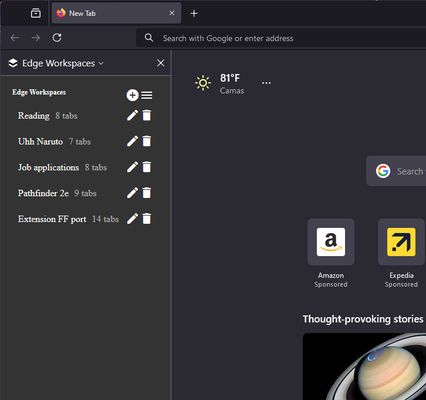Screen dimensions: 426x400
Task: Edit the Pathfinder 2e workspace
Action: click(132, 192)
